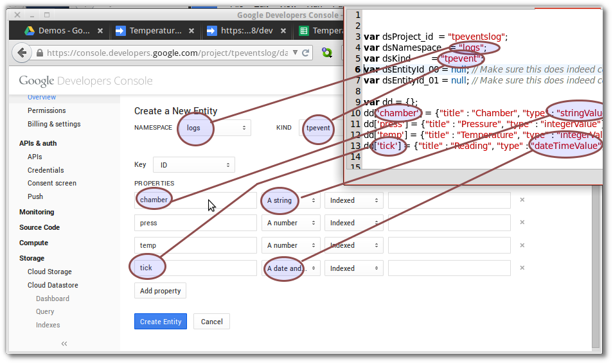Click the press property name field
The height and width of the screenshot is (364, 613).
pyautogui.click(x=195, y=223)
